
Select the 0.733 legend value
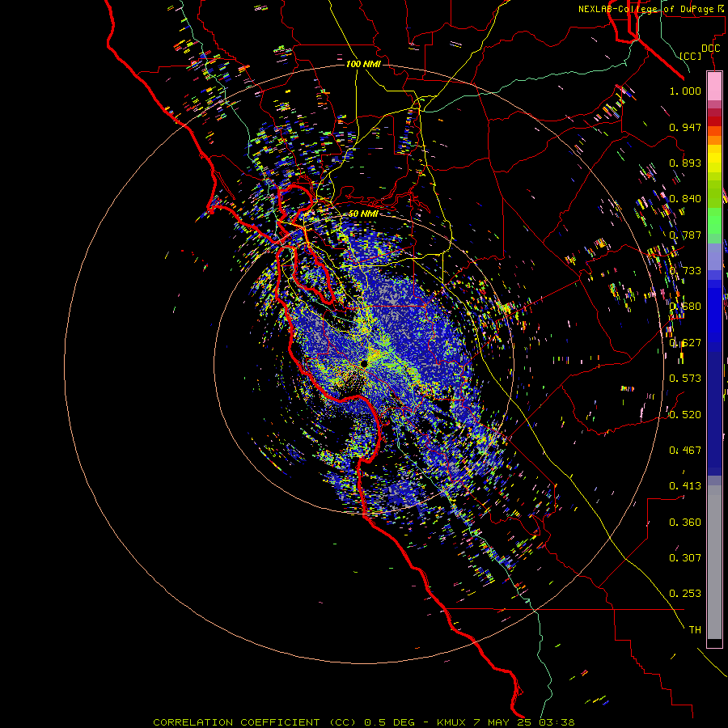coord(685,271)
